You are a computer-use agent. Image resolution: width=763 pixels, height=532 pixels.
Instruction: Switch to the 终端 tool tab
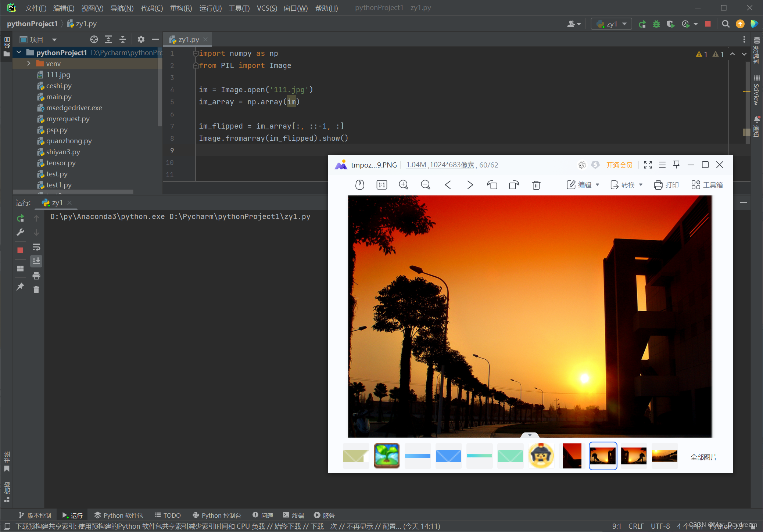[293, 515]
